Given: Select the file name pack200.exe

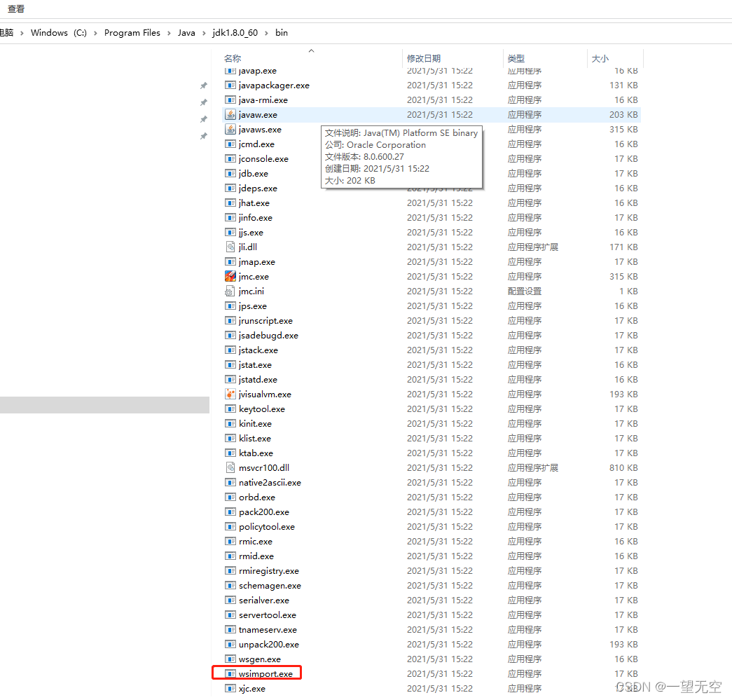Looking at the screenshot, I should point(264,512).
